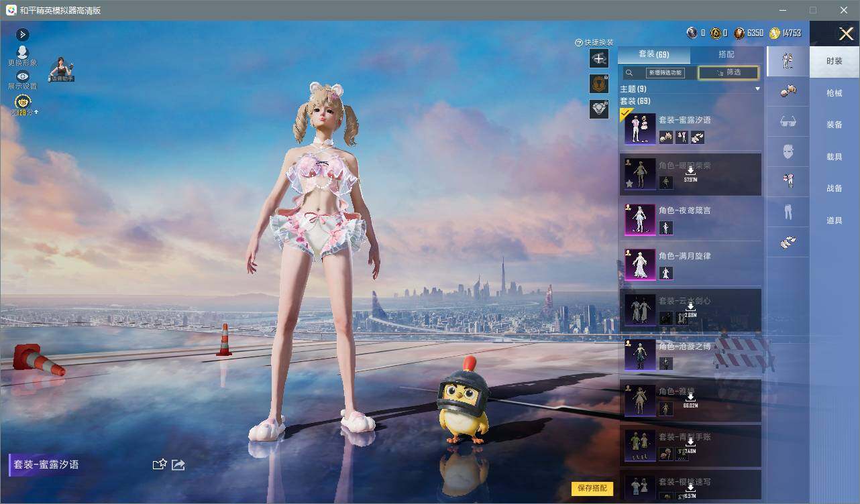This screenshot has height=504, width=860.
Task: Select the pants subcategory icon
Action: [788, 212]
